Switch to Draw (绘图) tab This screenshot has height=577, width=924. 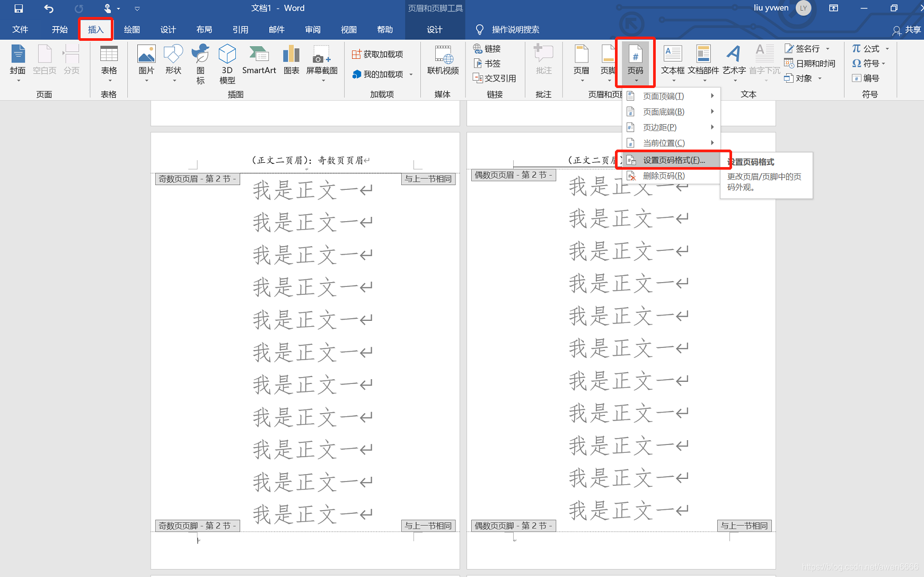[x=132, y=30]
